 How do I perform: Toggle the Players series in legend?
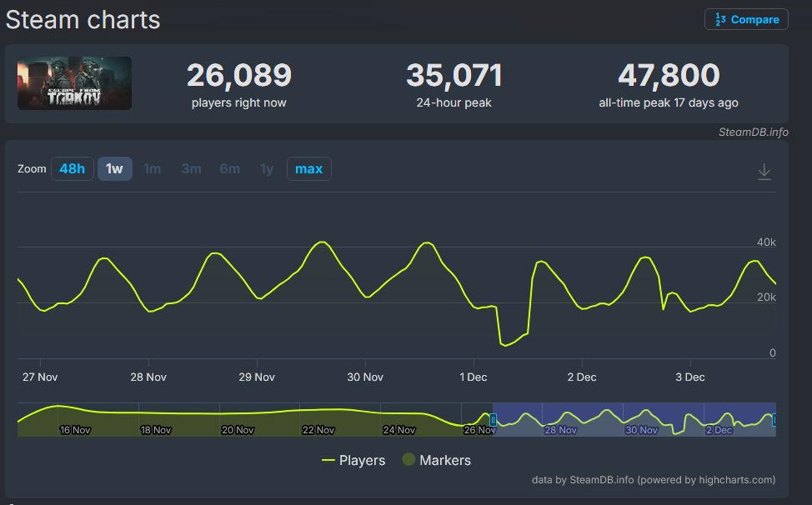(x=353, y=460)
